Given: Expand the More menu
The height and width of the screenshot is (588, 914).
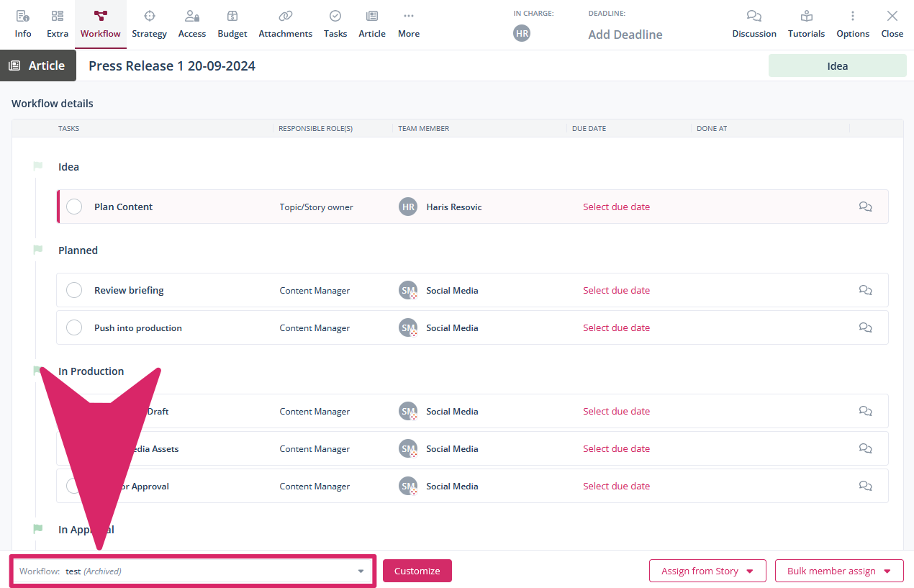Looking at the screenshot, I should [x=409, y=24].
